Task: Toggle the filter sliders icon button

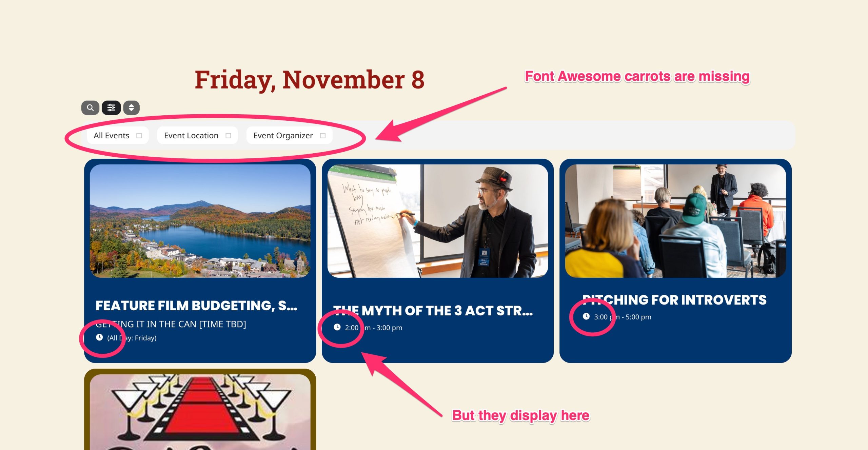Action: coord(111,108)
